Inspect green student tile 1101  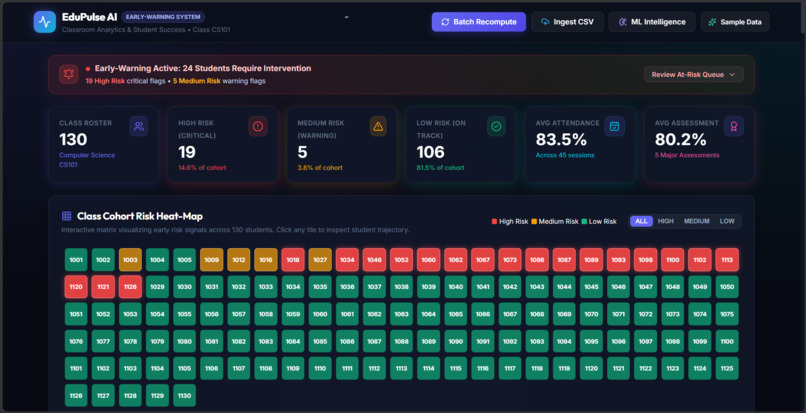(x=76, y=368)
